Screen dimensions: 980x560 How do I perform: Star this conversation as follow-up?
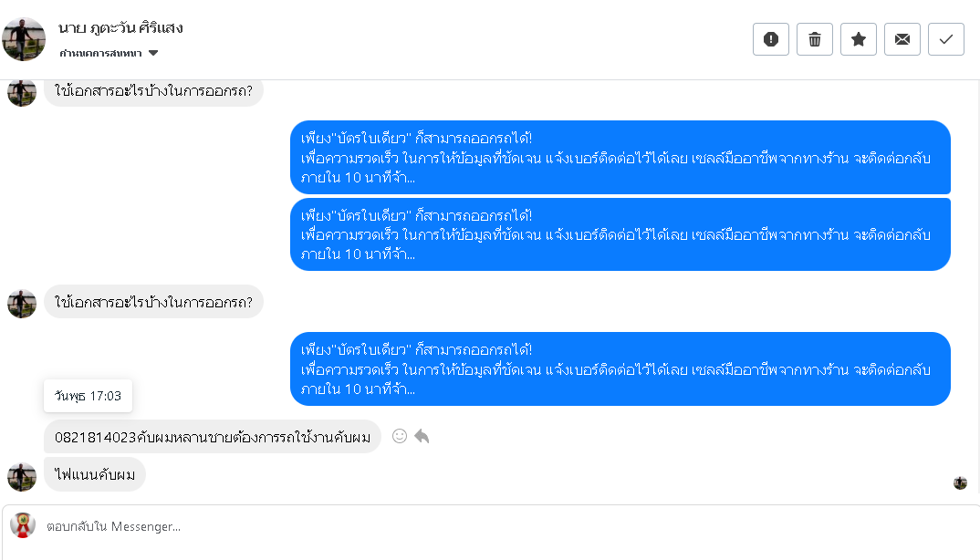(859, 39)
